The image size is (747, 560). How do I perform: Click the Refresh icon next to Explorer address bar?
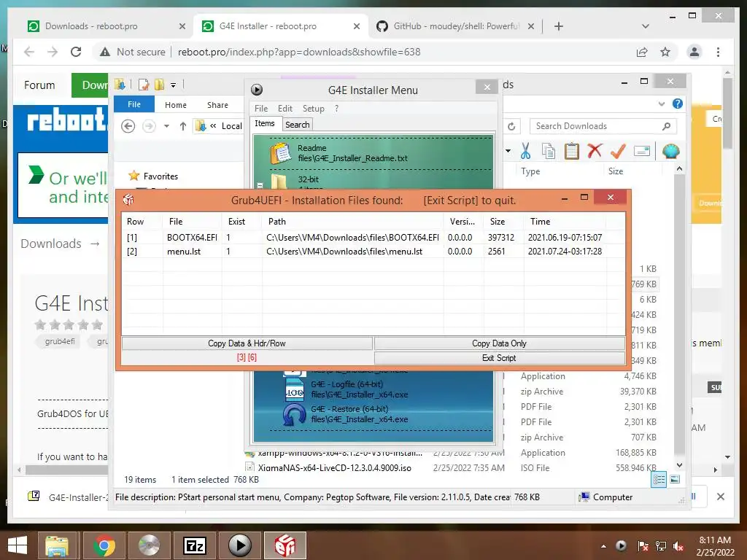point(511,126)
